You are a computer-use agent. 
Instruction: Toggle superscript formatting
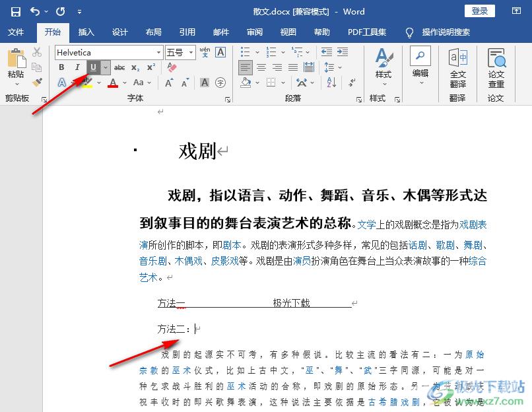pyautogui.click(x=151, y=67)
